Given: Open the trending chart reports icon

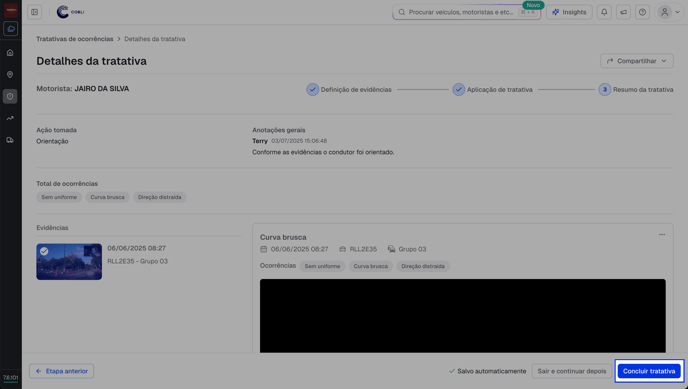Looking at the screenshot, I should click(10, 118).
